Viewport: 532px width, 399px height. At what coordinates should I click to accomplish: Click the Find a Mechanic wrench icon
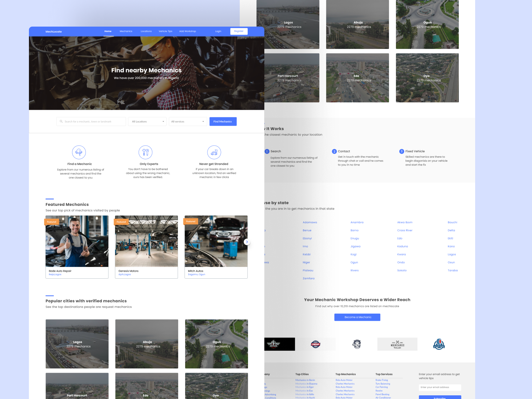click(x=79, y=152)
